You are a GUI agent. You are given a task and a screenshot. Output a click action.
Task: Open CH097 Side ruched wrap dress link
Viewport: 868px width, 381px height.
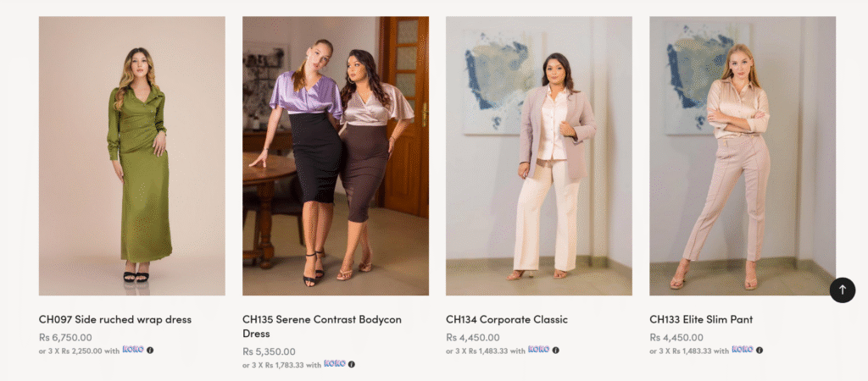tap(115, 319)
